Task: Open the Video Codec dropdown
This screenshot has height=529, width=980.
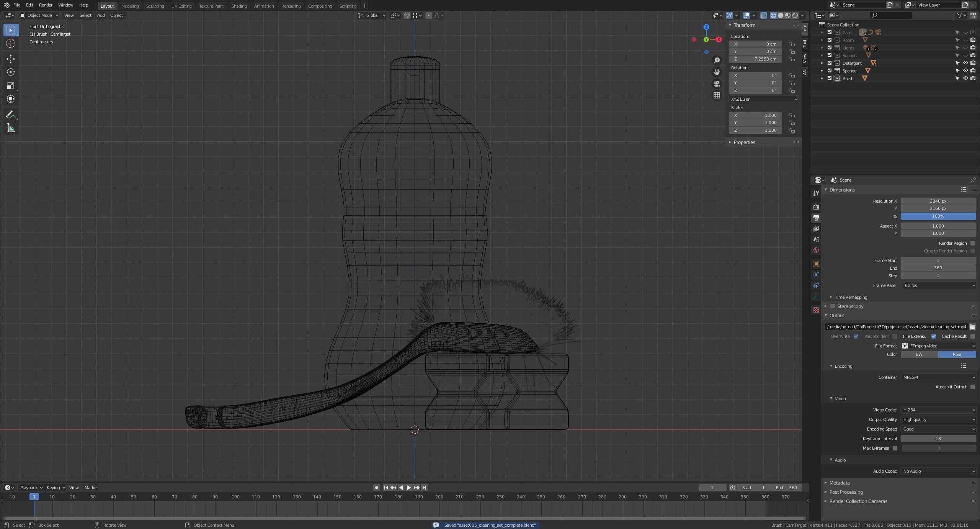Action: [x=938, y=410]
